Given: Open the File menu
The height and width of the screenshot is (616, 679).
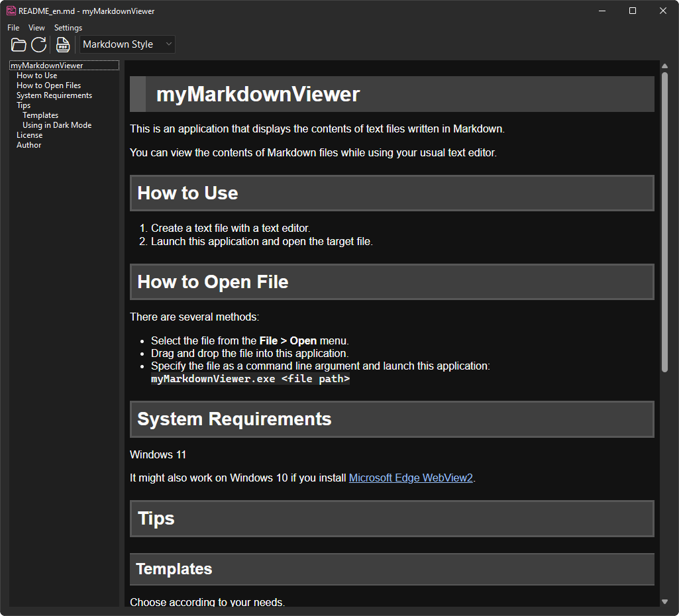Looking at the screenshot, I should 13,28.
